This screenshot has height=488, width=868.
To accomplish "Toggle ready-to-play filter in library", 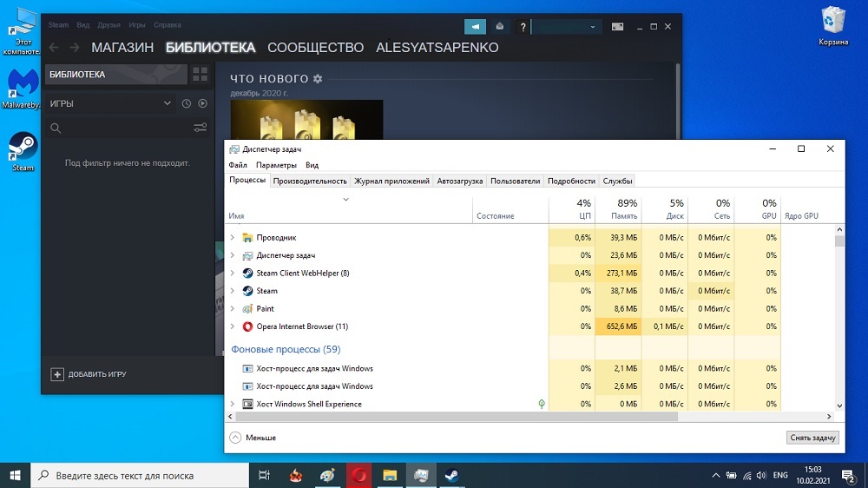I will click(202, 103).
